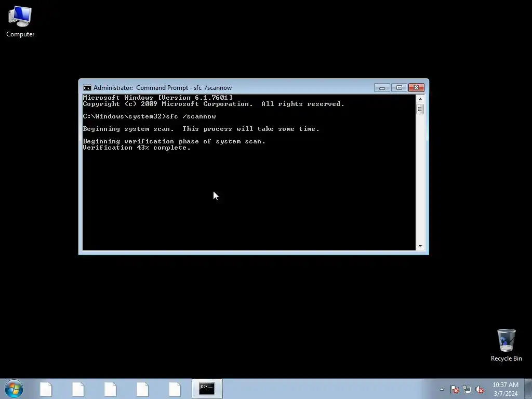Click the 'Verification 43% complete.' line

137,148
